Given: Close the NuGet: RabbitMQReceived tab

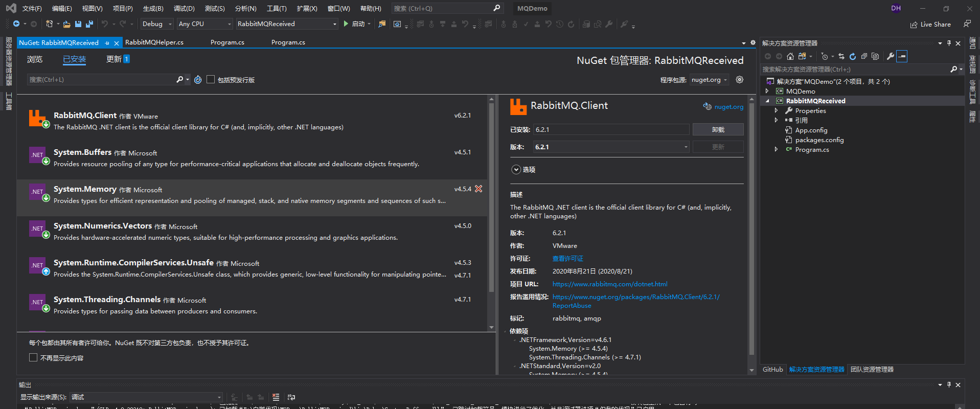Looking at the screenshot, I should pos(117,43).
